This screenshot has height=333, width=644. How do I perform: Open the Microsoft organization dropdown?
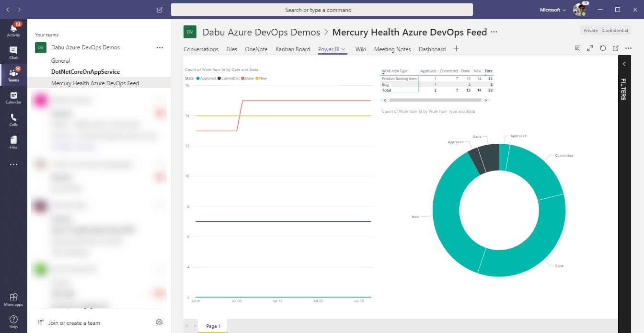pyautogui.click(x=552, y=10)
